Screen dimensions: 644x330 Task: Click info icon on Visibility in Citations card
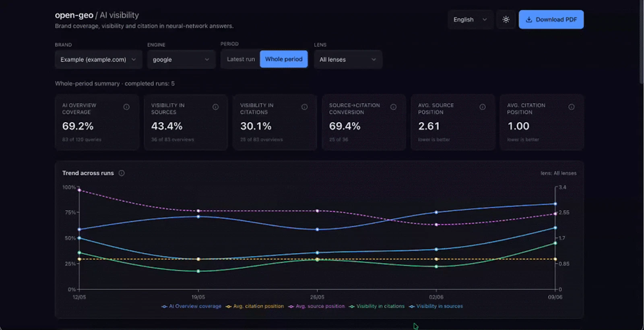pyautogui.click(x=304, y=107)
